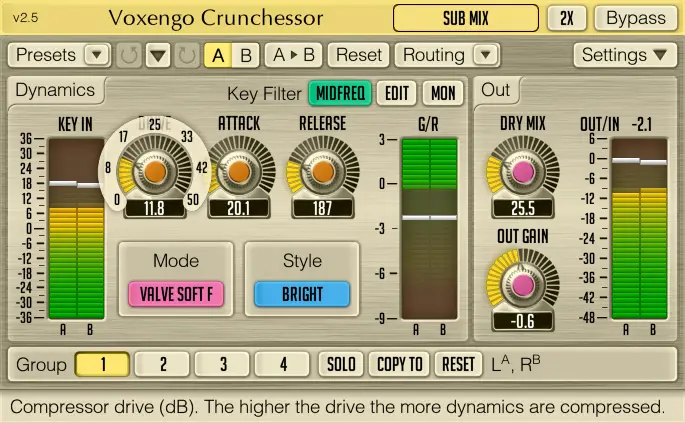Click the Dry Mix knob

pyautogui.click(x=523, y=173)
